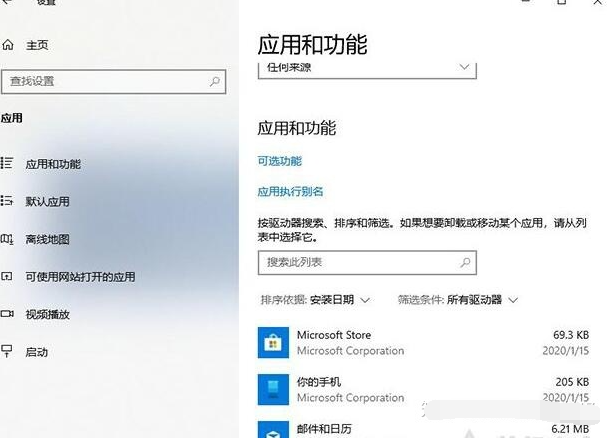
Task: Select 应用和功能 in sidebar
Action: point(53,164)
